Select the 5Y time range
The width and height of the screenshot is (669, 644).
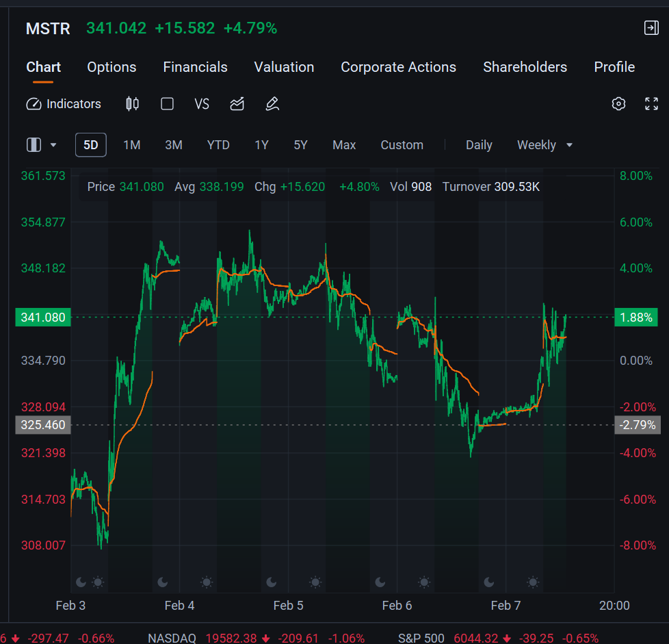(x=300, y=145)
